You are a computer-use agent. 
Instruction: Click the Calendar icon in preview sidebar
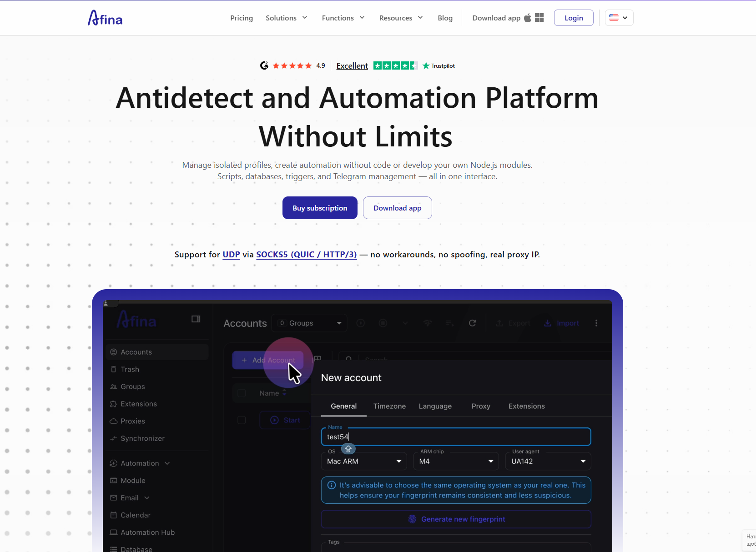pyautogui.click(x=114, y=515)
